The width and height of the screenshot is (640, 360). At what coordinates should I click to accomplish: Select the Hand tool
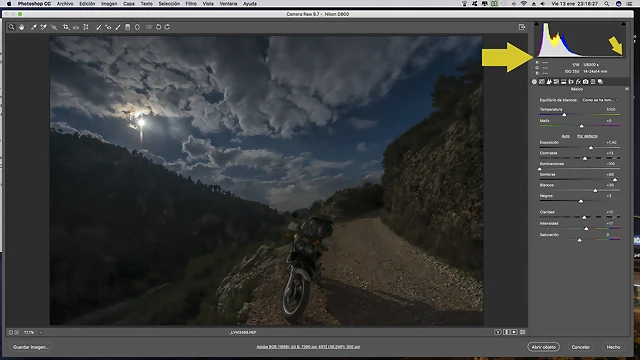coord(22,27)
